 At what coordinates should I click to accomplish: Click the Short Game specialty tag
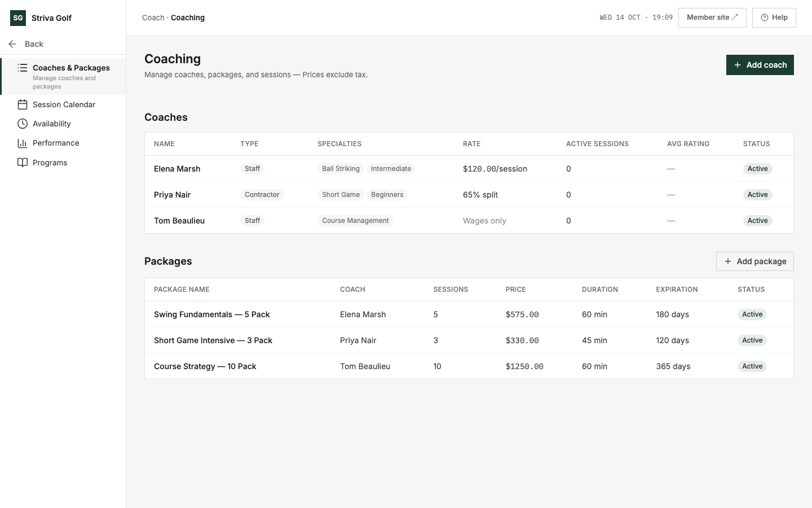pyautogui.click(x=341, y=195)
